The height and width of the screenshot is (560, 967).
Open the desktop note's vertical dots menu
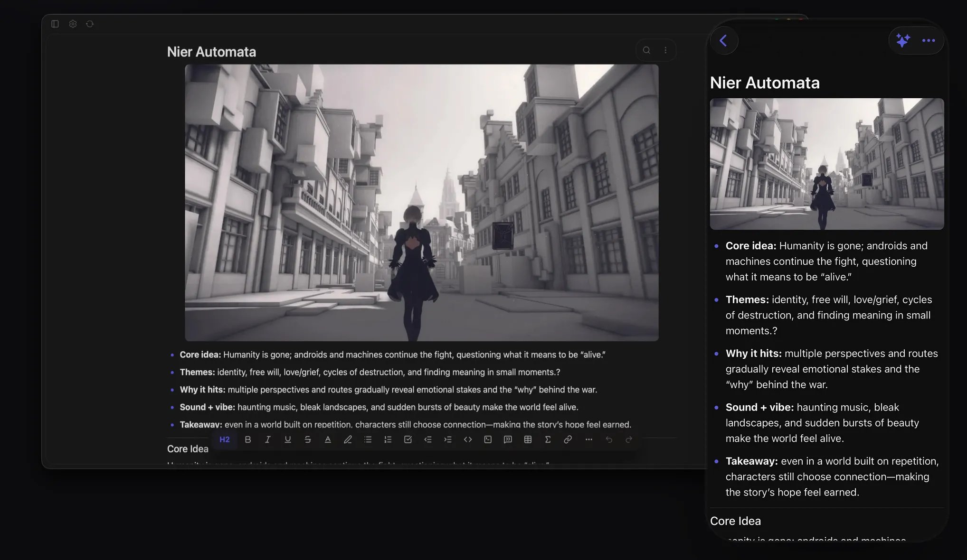(665, 50)
